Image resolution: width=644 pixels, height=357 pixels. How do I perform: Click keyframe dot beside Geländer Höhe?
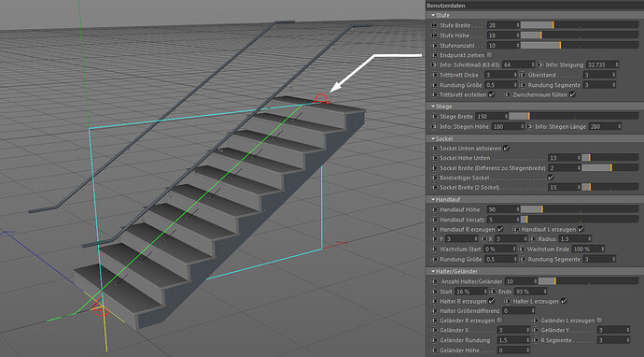click(435, 350)
